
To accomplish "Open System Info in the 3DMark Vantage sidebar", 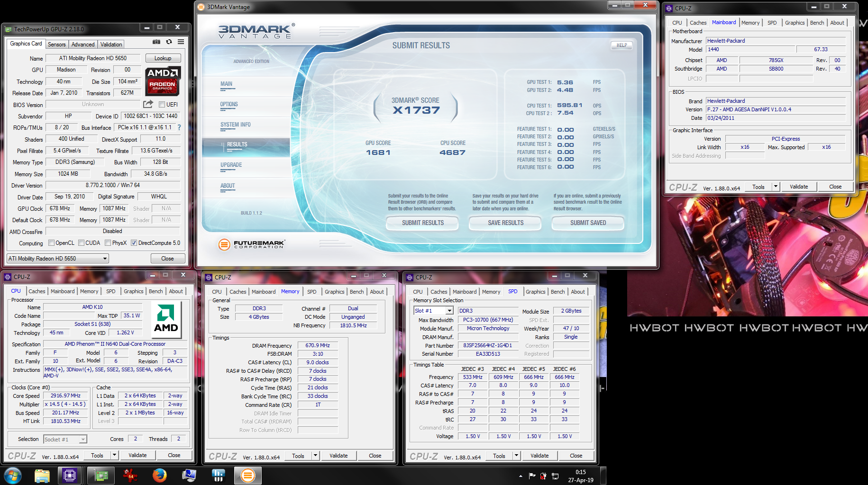I will pos(235,125).
